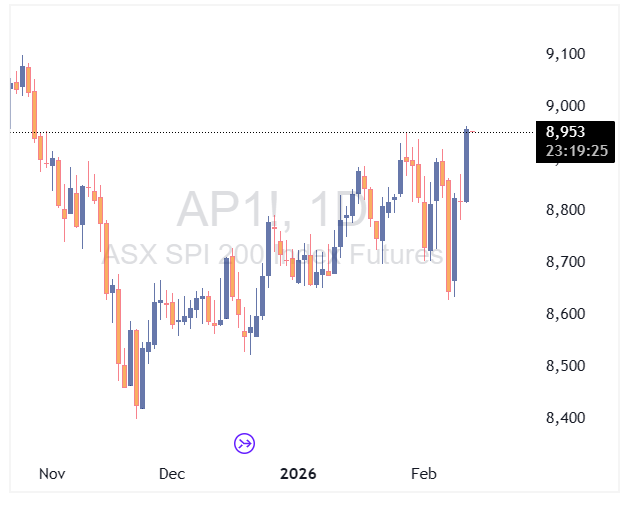Screen dimensions: 629x513
Task: Click the 8,500 price axis label
Action: coord(565,366)
